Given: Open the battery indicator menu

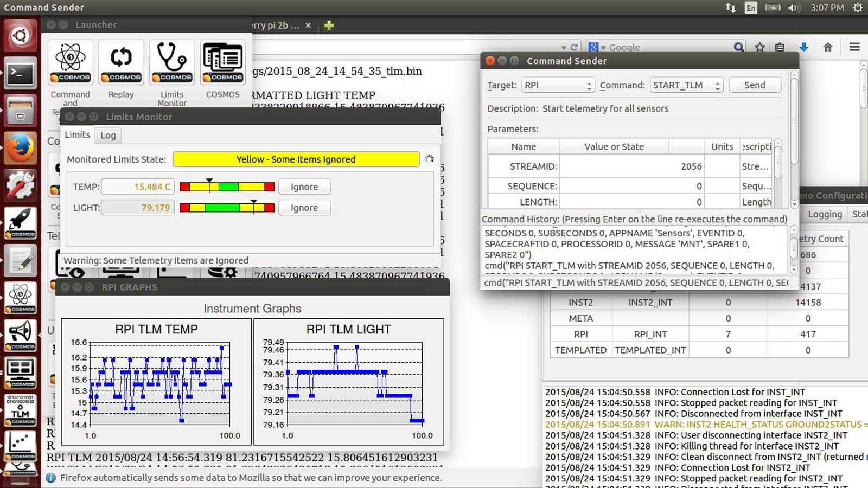Looking at the screenshot, I should [773, 8].
